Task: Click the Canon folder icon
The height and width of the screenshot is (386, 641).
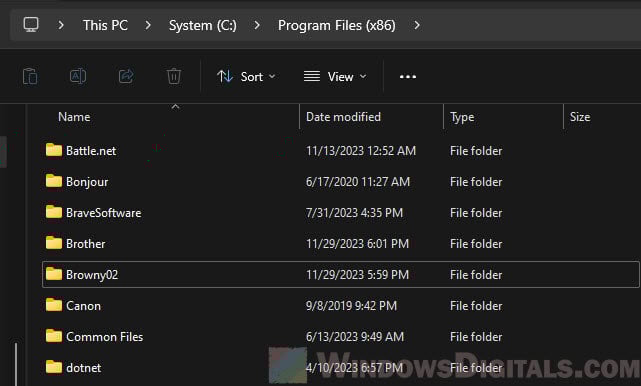Action: point(54,305)
